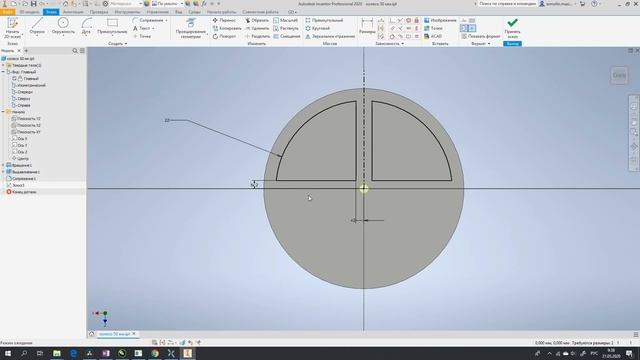Open Edge from the taskbar
640x360 pixels.
tap(73, 353)
